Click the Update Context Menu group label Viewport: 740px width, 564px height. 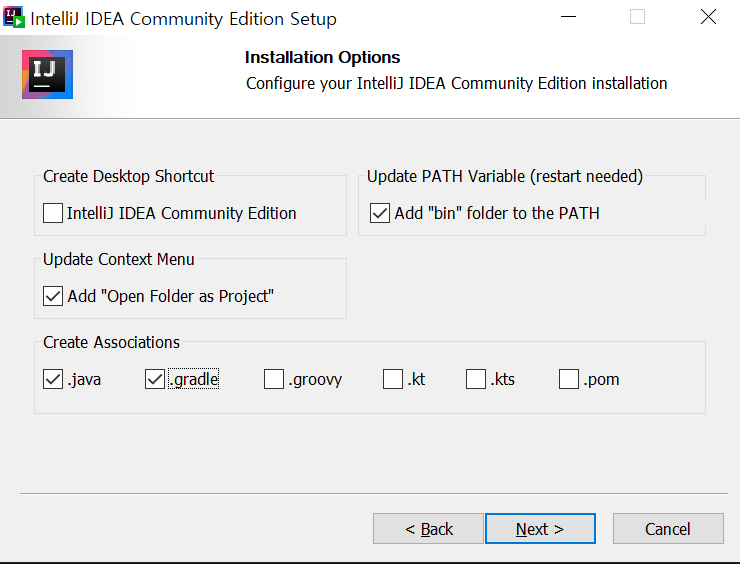coord(118,259)
